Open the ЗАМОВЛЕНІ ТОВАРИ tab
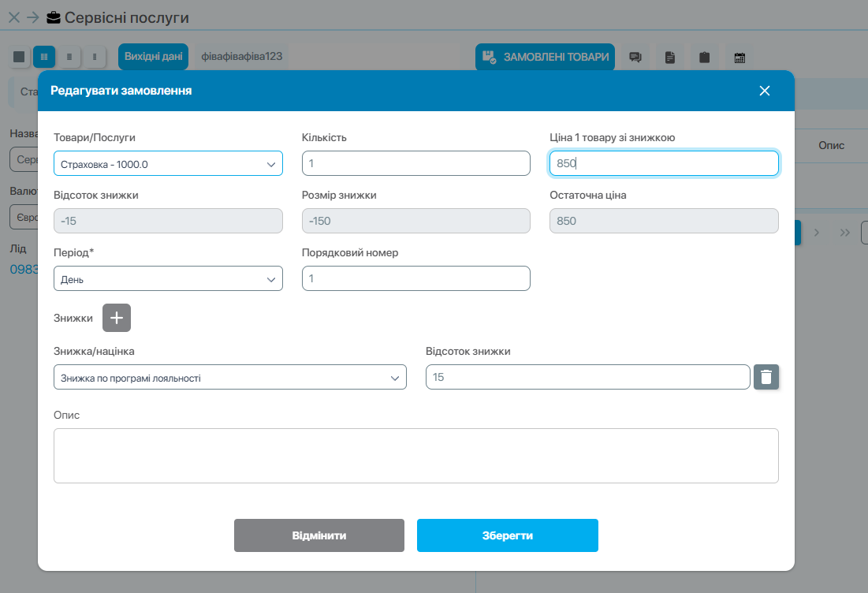The height and width of the screenshot is (593, 868). tap(545, 57)
